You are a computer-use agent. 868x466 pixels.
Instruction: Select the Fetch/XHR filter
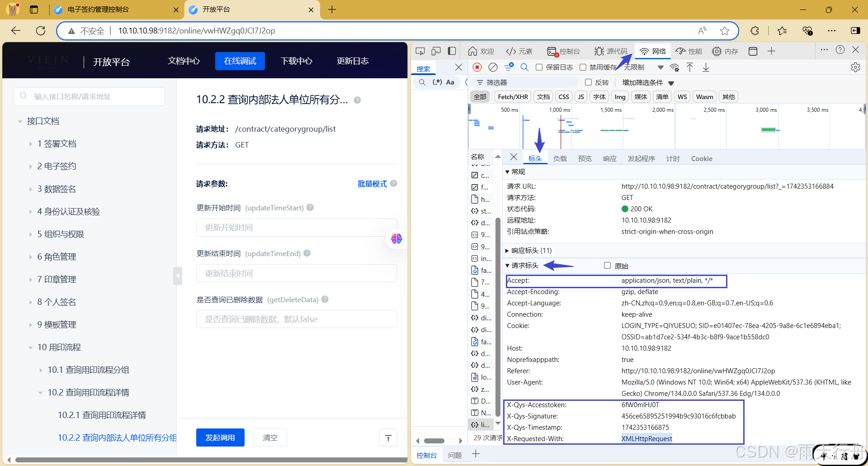point(513,97)
